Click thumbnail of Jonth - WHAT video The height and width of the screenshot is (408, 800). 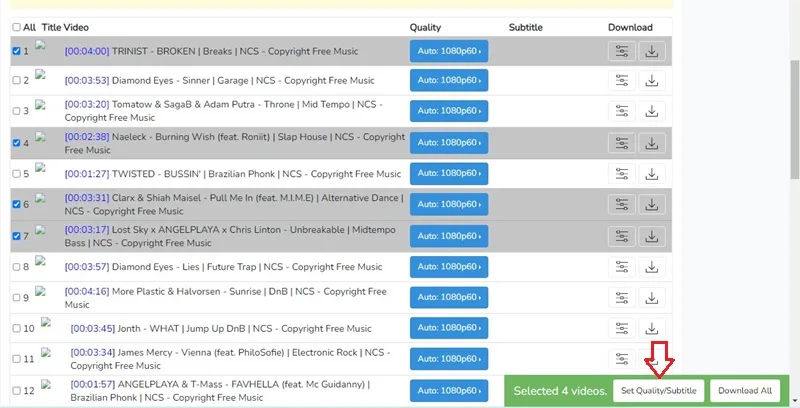click(46, 322)
